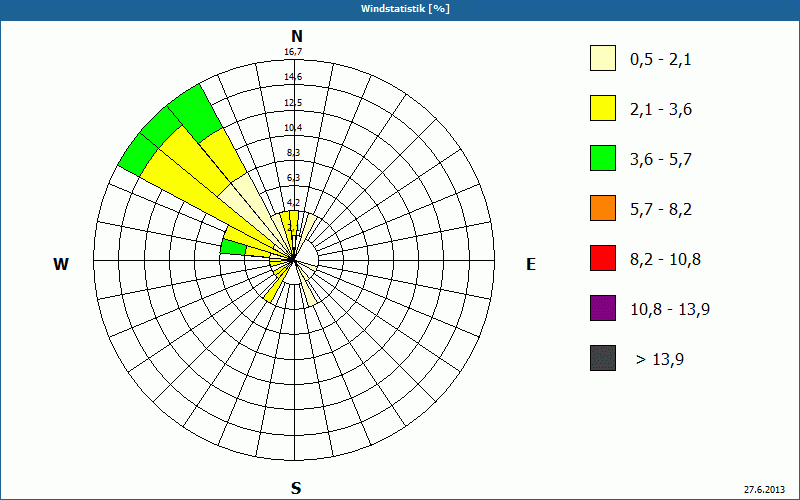Click the pale yellow 0,5 - 2,1 legend swatch
Viewport: 800px width, 500px height.
(x=603, y=58)
